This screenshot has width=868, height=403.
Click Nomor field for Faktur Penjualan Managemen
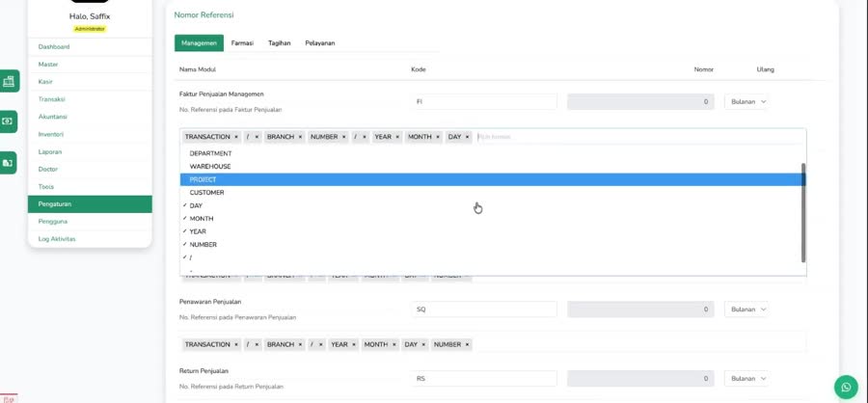coord(640,102)
